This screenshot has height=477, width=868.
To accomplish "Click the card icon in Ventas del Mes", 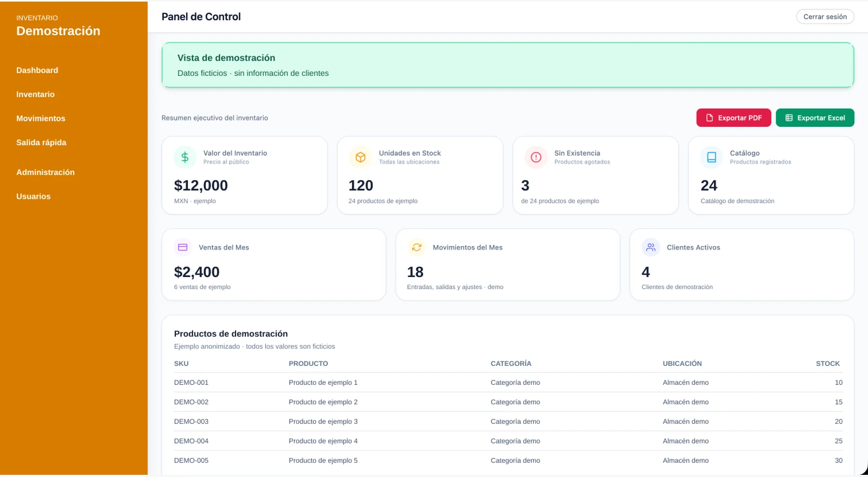I will pyautogui.click(x=183, y=247).
